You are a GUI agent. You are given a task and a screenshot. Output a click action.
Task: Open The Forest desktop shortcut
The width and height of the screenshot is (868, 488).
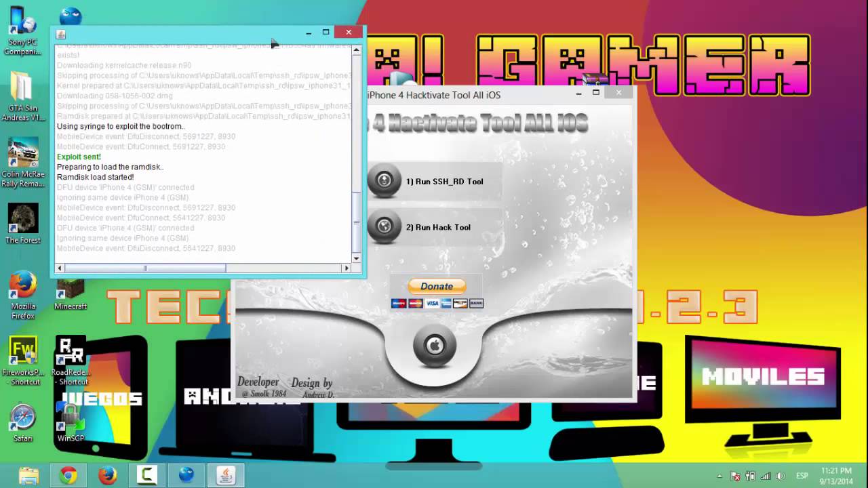pos(22,224)
